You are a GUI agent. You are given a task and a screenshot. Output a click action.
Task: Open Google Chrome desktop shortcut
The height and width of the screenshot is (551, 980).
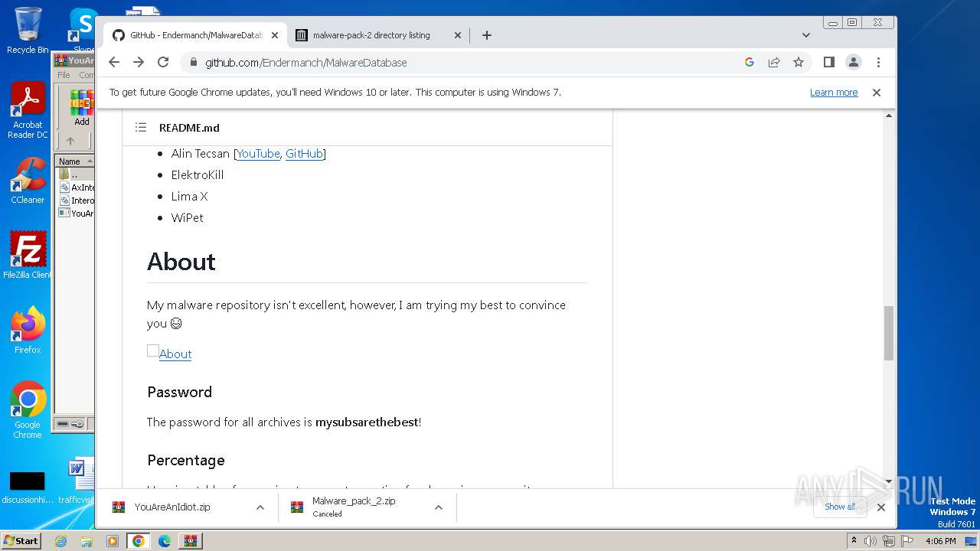28,409
